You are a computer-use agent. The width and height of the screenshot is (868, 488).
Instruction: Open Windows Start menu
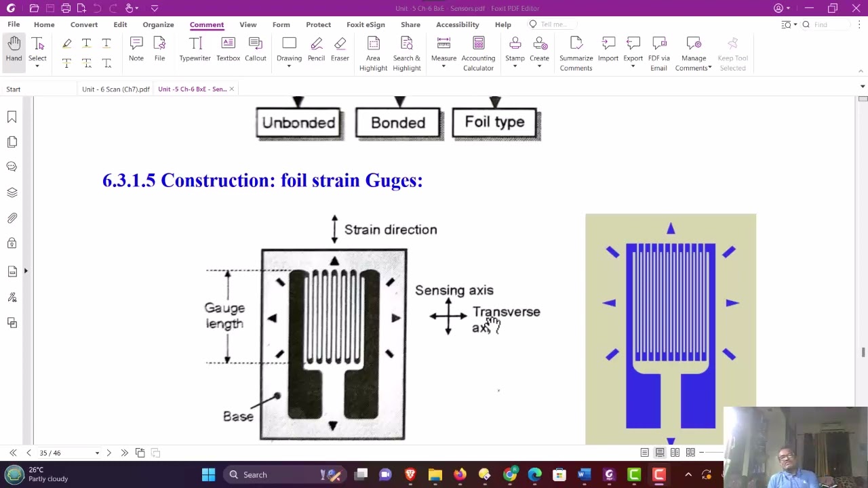pos(208,474)
